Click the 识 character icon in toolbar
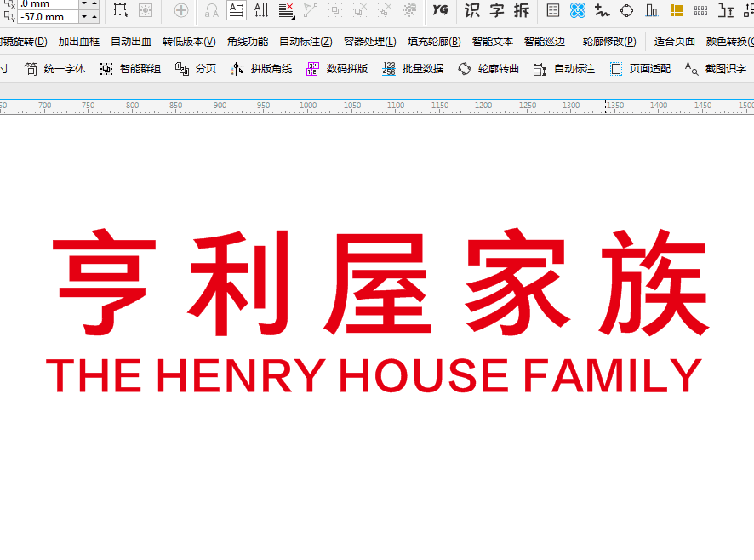Screen dimensions: 754x560 coord(471,10)
